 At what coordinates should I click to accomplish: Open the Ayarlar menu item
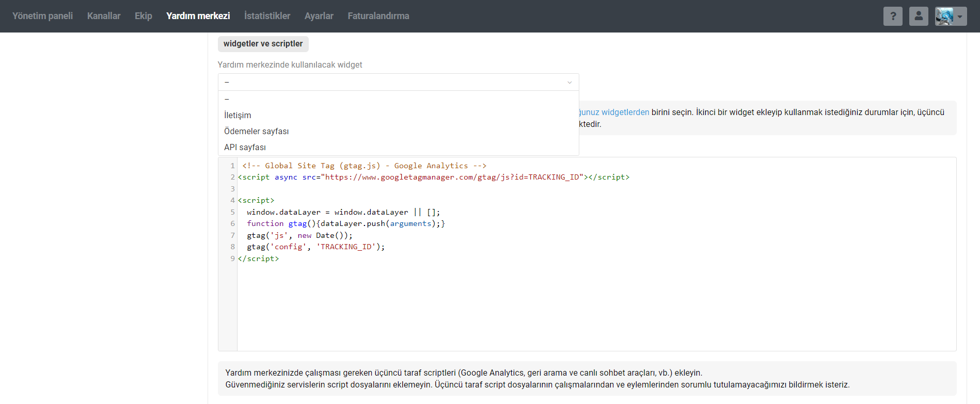pyautogui.click(x=319, y=16)
